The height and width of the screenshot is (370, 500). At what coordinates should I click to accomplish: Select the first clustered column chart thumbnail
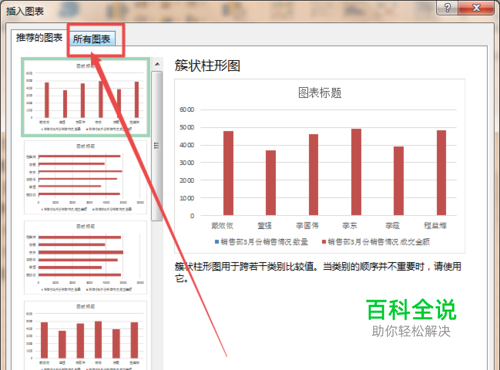85,97
